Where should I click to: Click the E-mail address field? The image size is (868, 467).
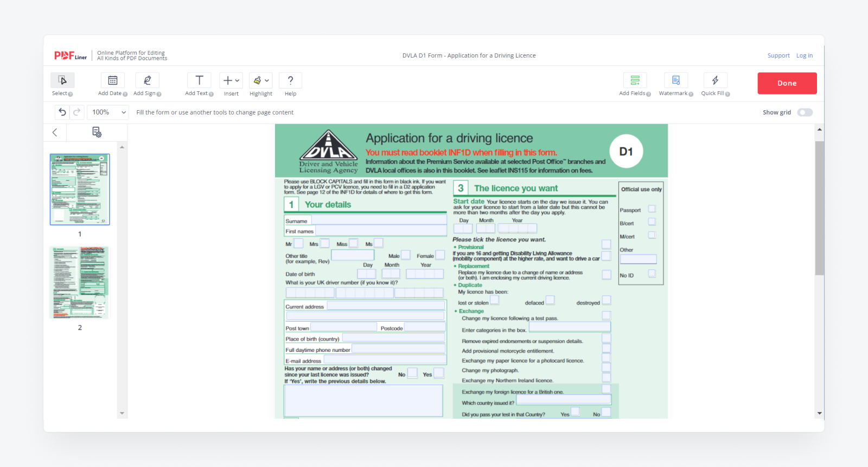pos(385,359)
